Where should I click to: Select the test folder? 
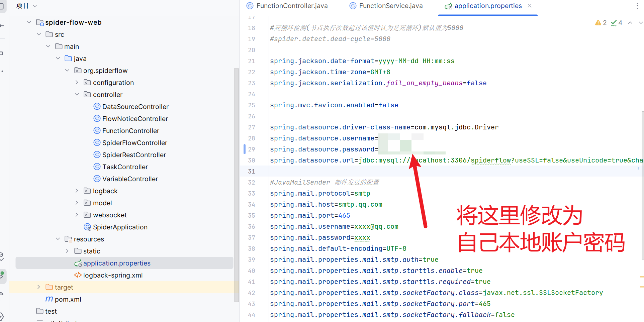[51, 311]
